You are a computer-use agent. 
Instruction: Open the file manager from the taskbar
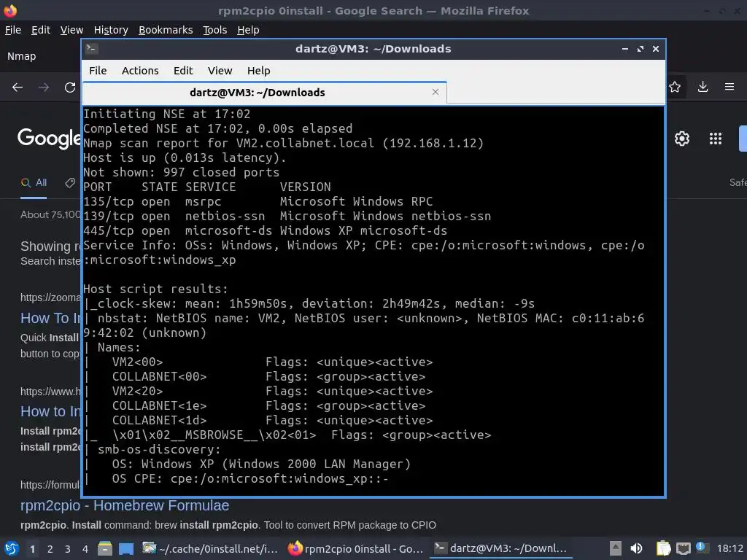pyautogui.click(x=105, y=549)
